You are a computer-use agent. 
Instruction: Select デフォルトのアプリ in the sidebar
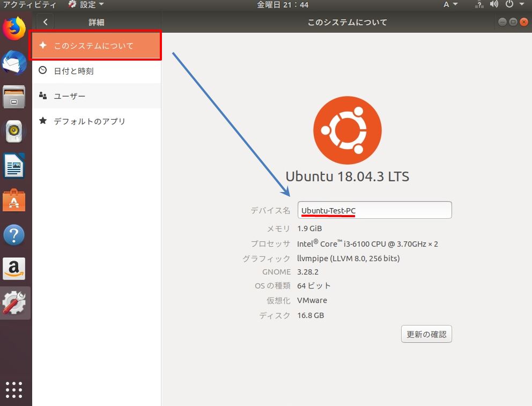[97, 121]
